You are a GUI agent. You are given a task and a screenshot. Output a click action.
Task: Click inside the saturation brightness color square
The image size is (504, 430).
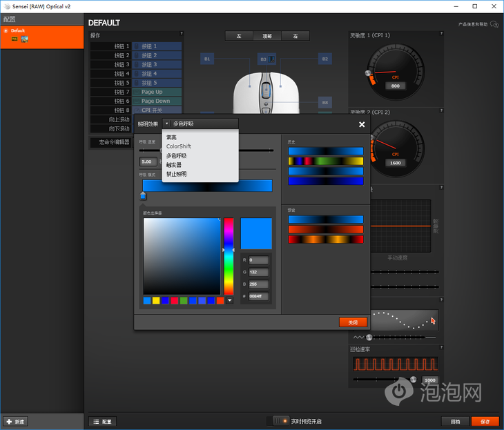point(182,256)
